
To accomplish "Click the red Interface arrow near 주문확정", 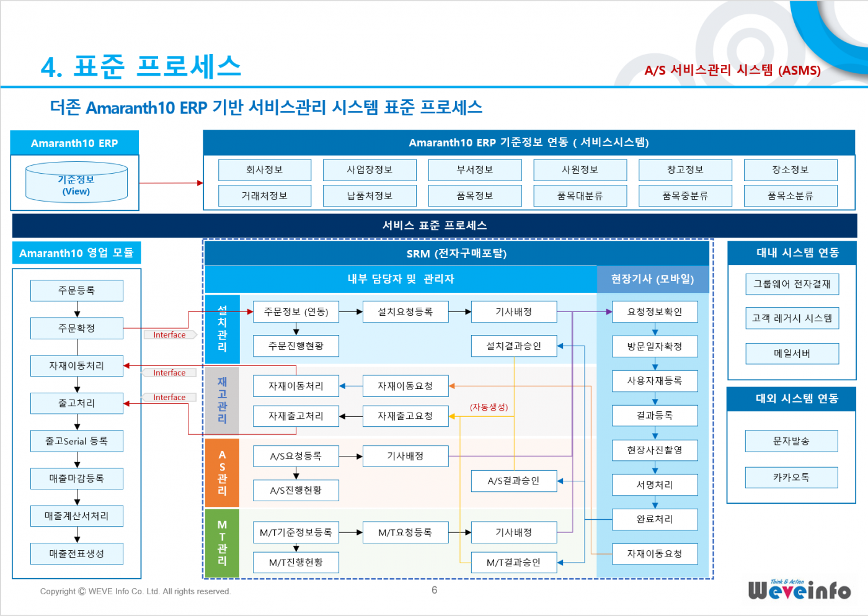I will pos(169,334).
